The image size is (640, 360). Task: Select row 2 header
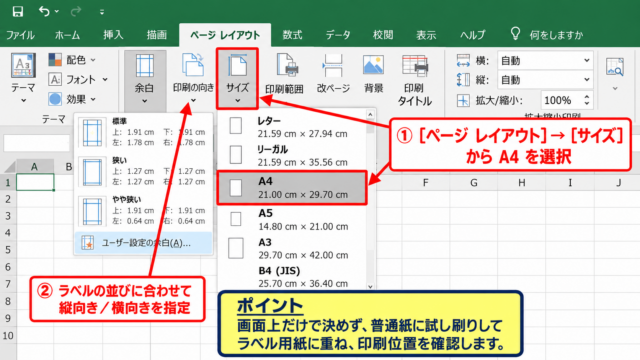tap(8, 199)
